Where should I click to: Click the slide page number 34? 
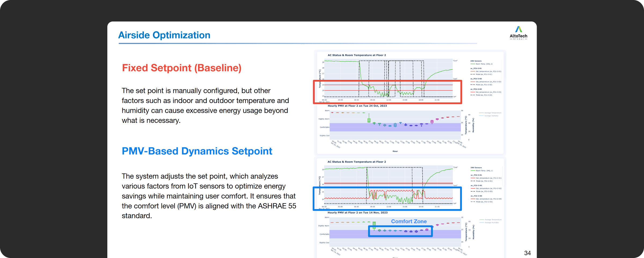527,253
